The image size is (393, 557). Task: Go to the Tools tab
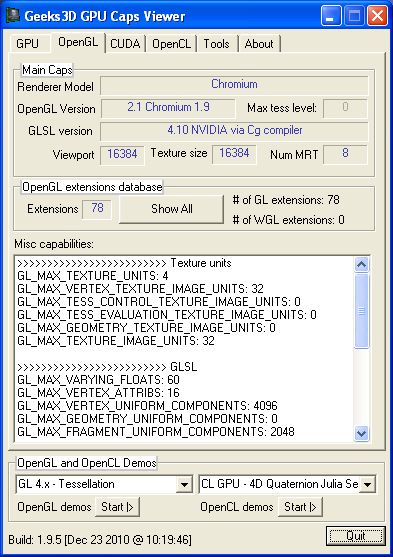[x=216, y=44]
